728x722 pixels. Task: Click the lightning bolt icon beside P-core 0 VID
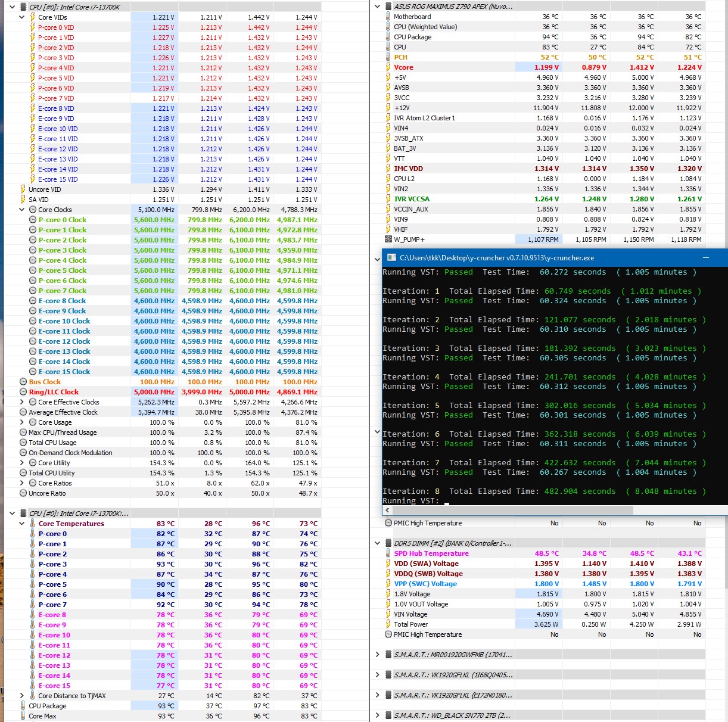click(x=33, y=27)
